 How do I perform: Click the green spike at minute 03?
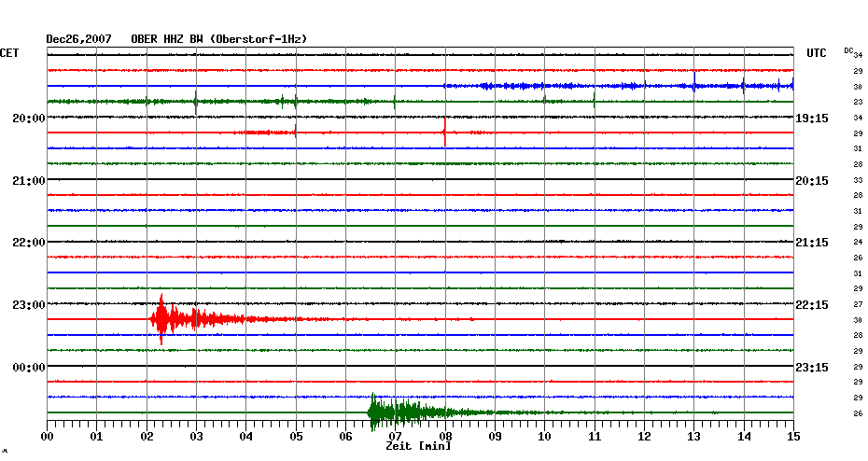pyautogui.click(x=196, y=102)
